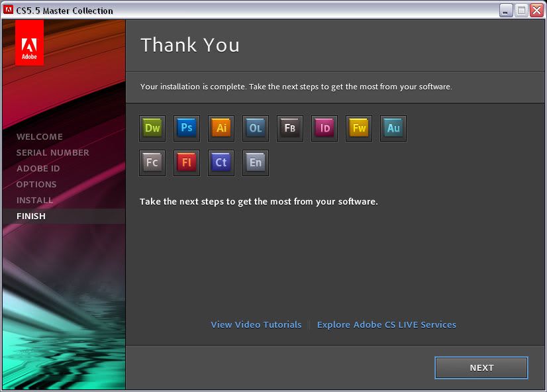The height and width of the screenshot is (392, 547).
Task: Click the Adobe logo in sidebar
Action: click(29, 42)
